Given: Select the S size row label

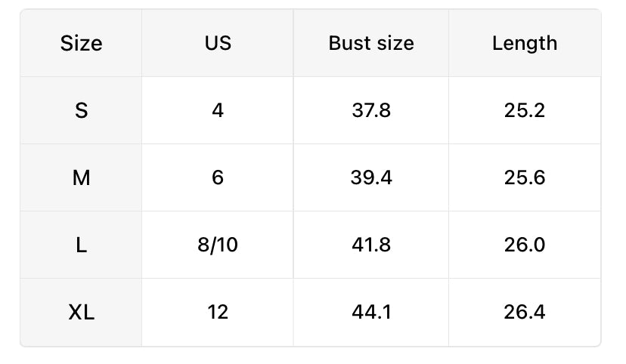Looking at the screenshot, I should pyautogui.click(x=81, y=110).
